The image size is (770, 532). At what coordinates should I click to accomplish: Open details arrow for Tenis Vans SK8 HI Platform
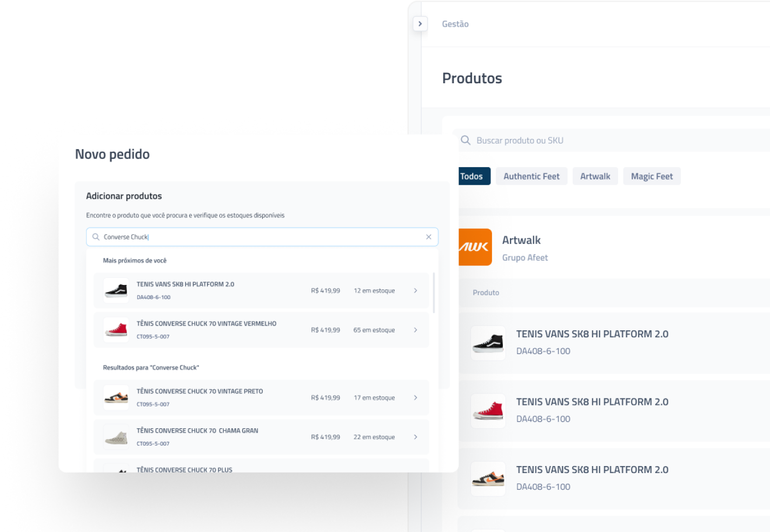point(415,291)
